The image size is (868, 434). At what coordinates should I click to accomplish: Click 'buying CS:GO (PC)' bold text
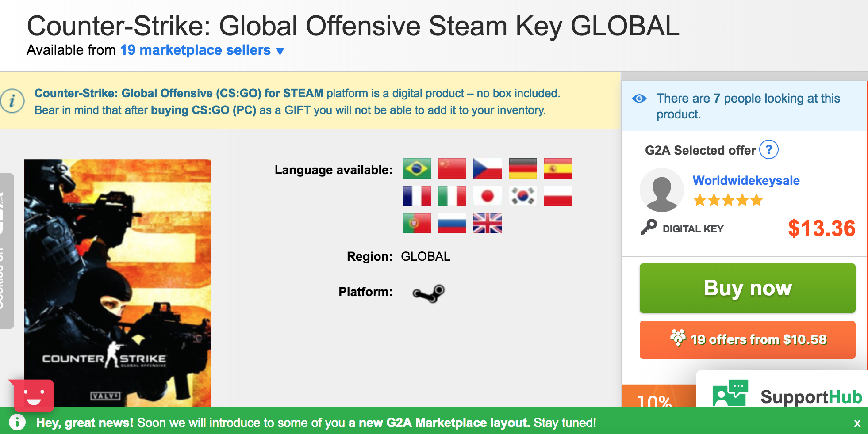204,110
